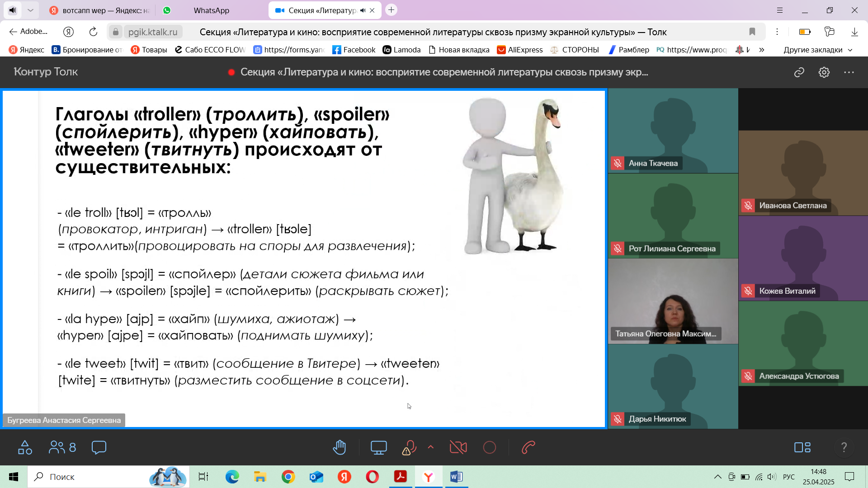The width and height of the screenshot is (868, 488).
Task: Open Opera from the taskbar
Action: click(372, 477)
